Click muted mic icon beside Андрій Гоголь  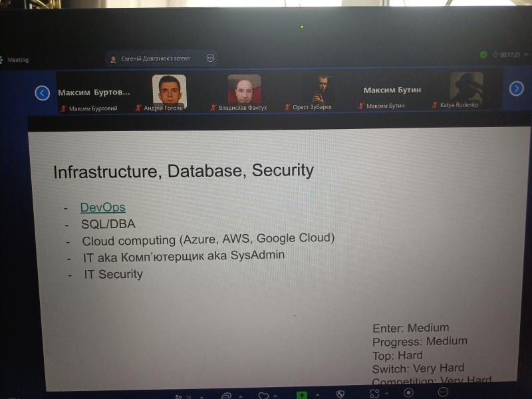click(138, 108)
